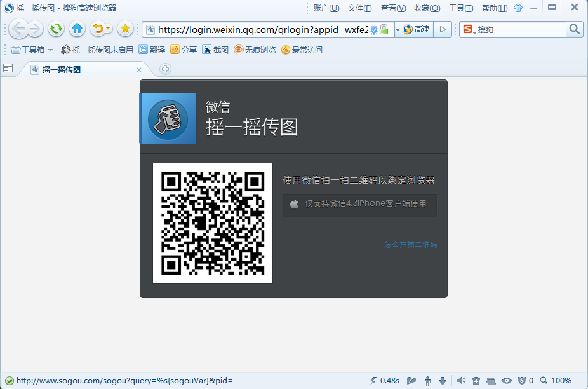Click the green padlock HTTPS icon
The height and width of the screenshot is (389, 588).
[384, 30]
